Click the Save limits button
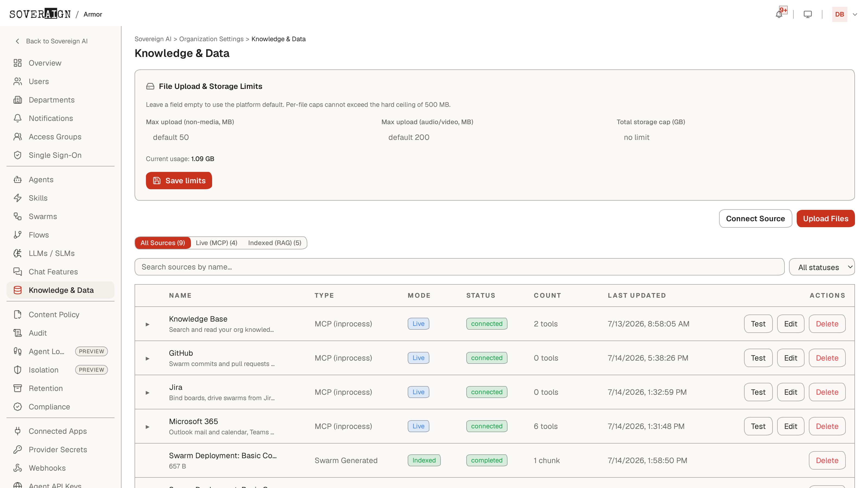This screenshot has width=868, height=488. tap(179, 181)
